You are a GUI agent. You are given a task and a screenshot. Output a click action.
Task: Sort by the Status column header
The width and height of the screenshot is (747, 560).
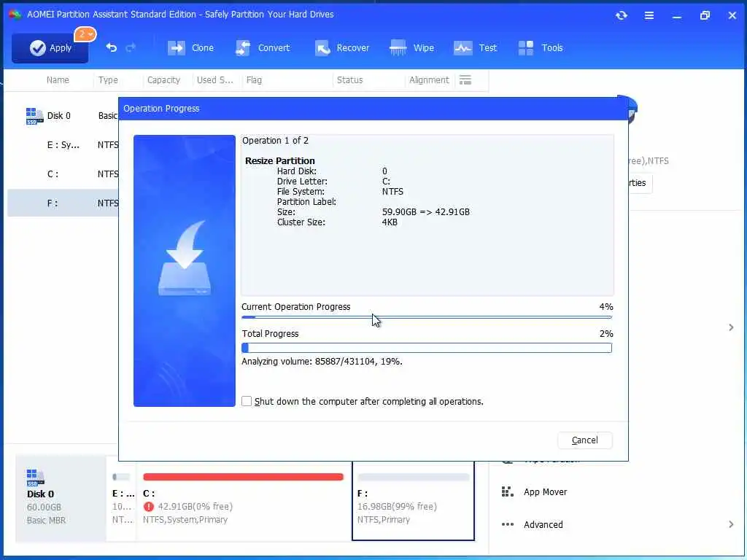click(x=349, y=80)
